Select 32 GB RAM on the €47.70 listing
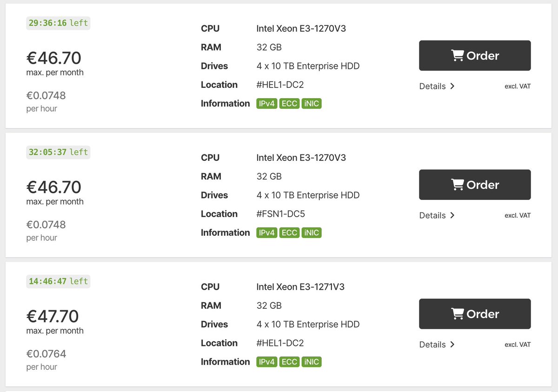This screenshot has height=392, width=558. point(269,306)
